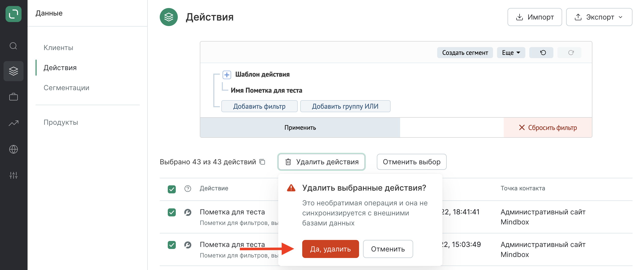Click the Данные panel heading
This screenshot has width=644, height=270.
[49, 13]
